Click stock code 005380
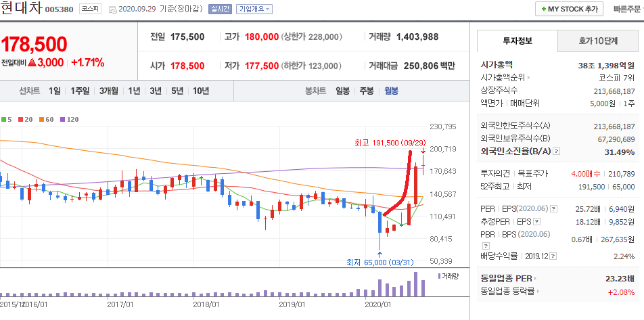 pyautogui.click(x=59, y=9)
